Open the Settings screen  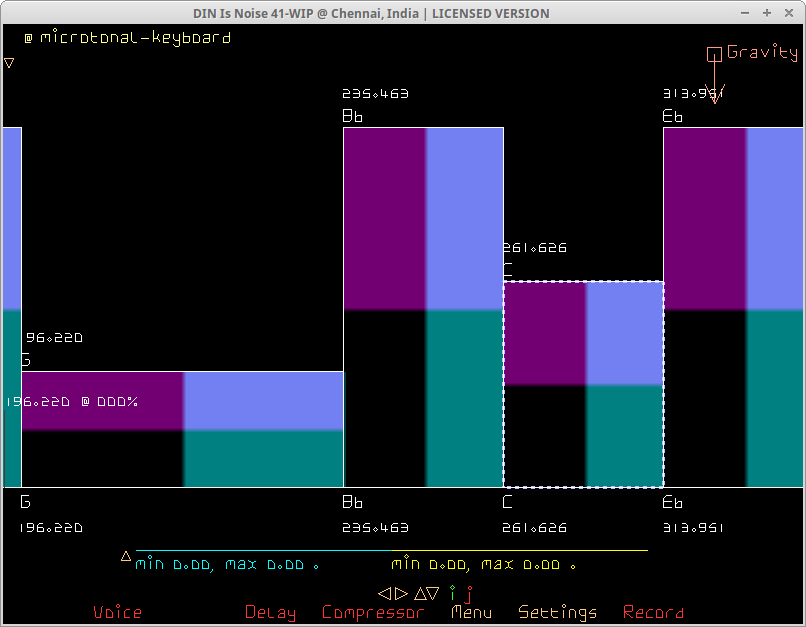(557, 612)
